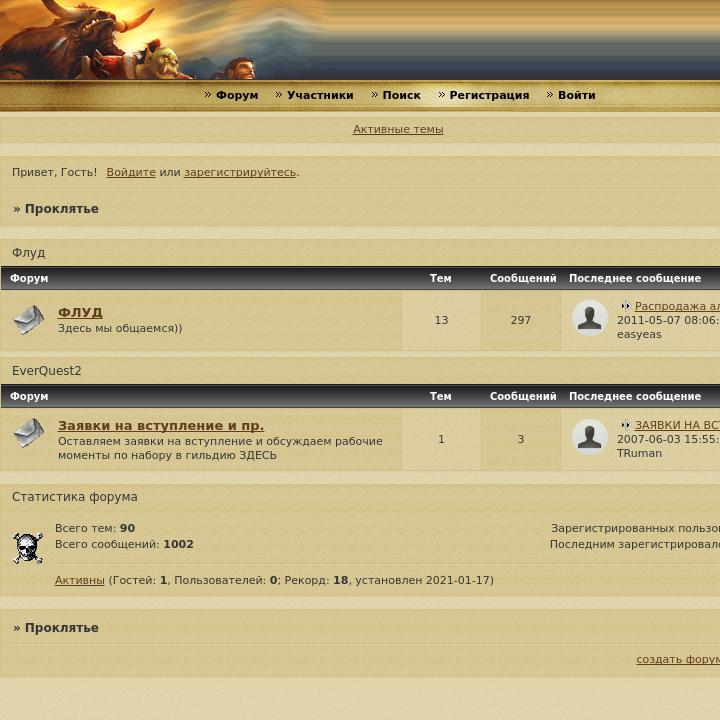Click the 2011-05-07 last post date

(x=668, y=320)
